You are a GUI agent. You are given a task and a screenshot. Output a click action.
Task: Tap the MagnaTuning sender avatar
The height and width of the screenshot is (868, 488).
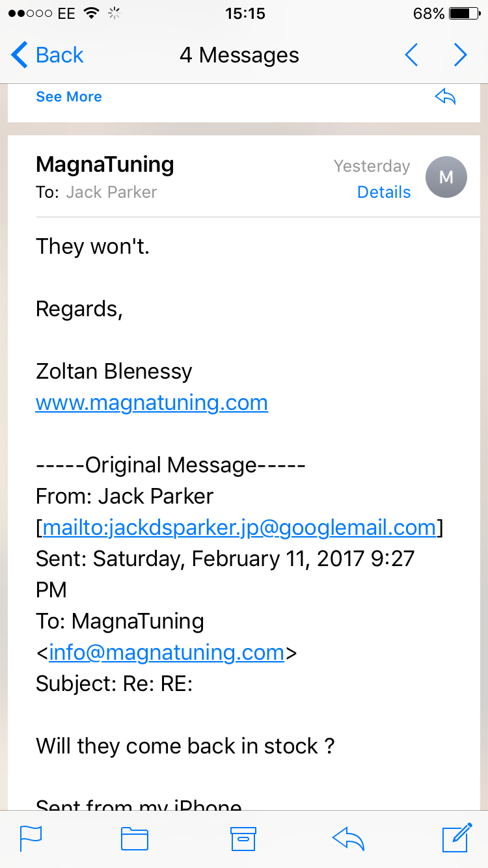pyautogui.click(x=446, y=178)
